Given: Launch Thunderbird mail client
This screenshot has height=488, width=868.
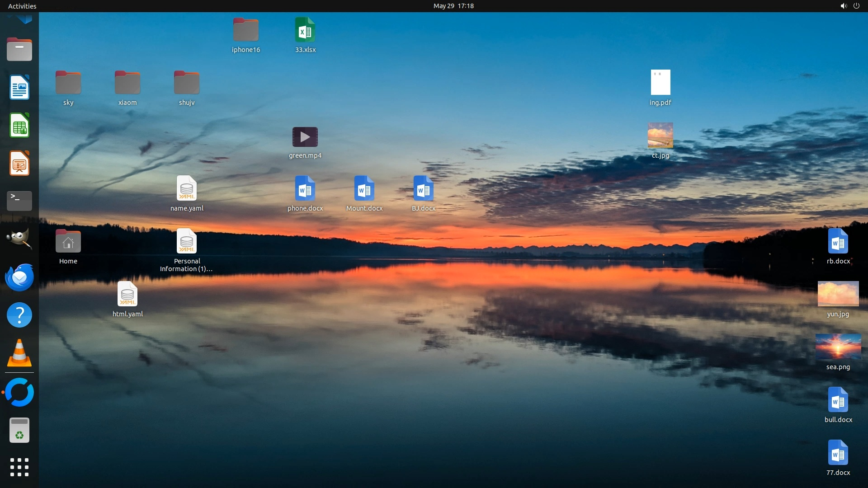Looking at the screenshot, I should [x=19, y=277].
